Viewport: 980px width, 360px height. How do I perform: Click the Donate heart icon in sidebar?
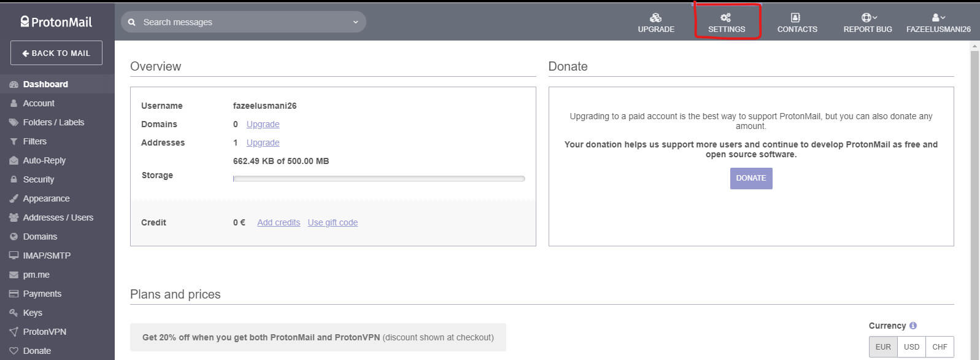tap(14, 351)
